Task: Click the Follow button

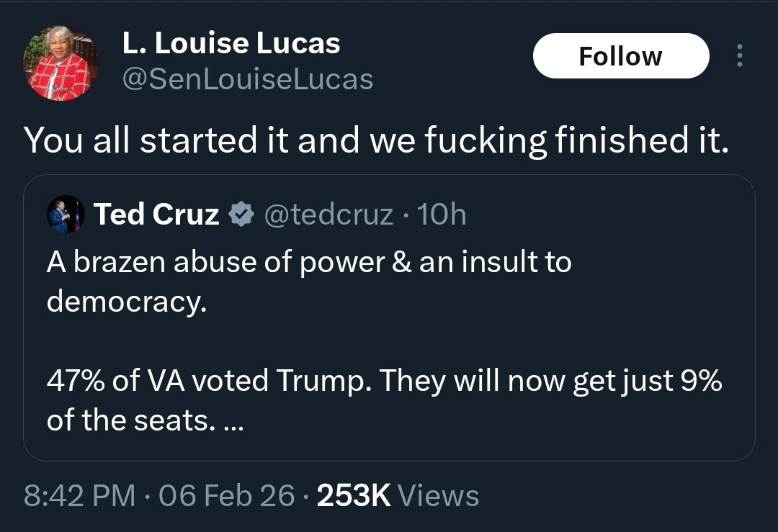Action: [620, 56]
